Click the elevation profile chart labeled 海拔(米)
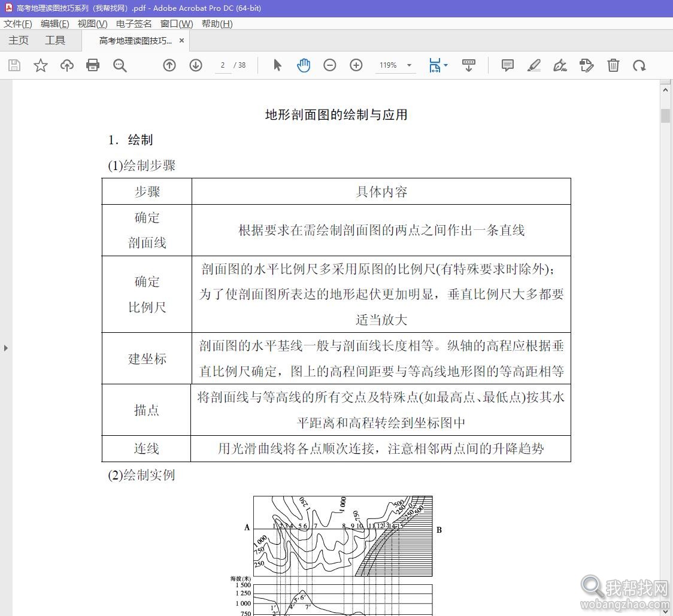Image resolution: width=673 pixels, height=616 pixels. pos(331,597)
